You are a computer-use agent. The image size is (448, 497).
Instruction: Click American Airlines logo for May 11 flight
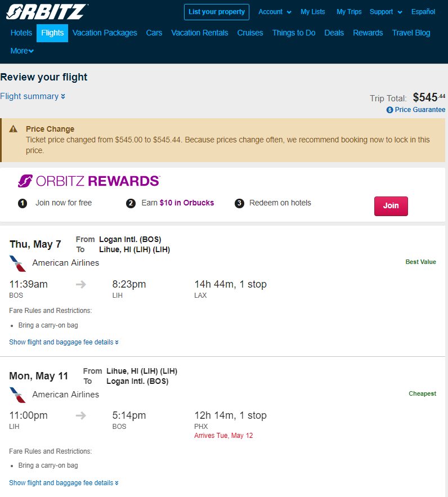click(x=18, y=395)
